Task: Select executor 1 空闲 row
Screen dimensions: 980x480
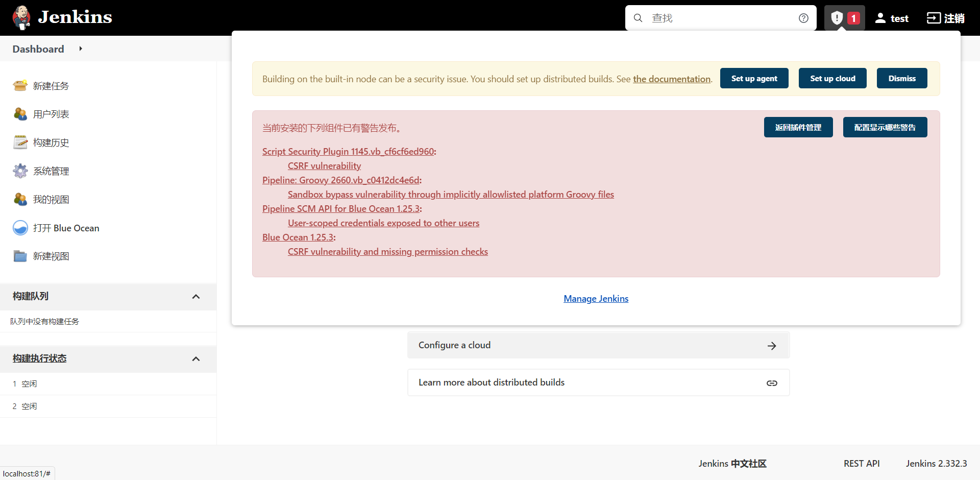Action: (108, 384)
